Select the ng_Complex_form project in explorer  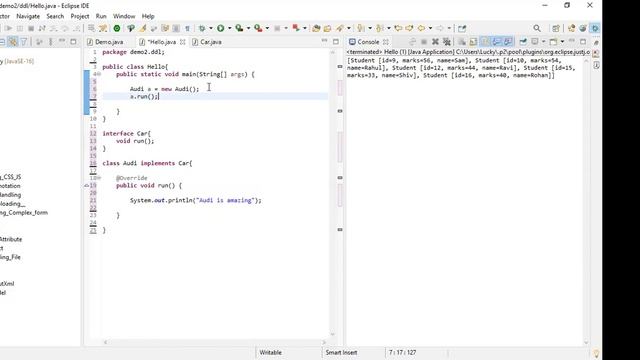(x=24, y=213)
